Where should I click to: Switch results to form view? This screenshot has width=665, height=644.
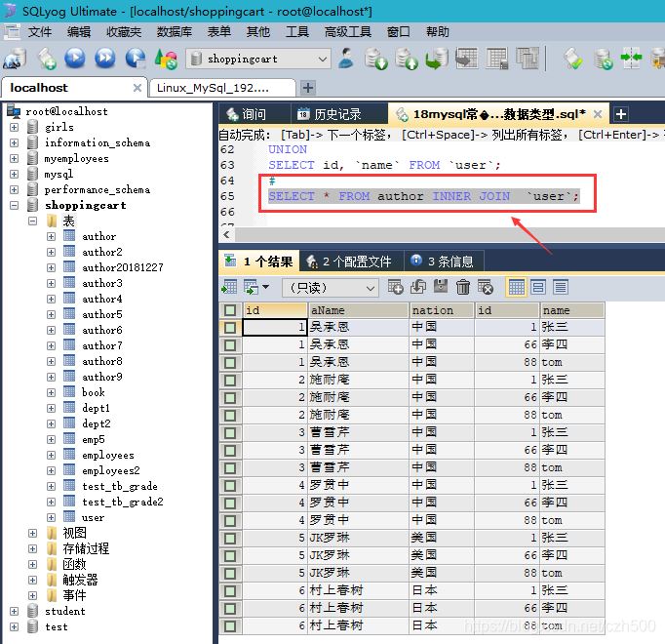pyautogui.click(x=536, y=287)
